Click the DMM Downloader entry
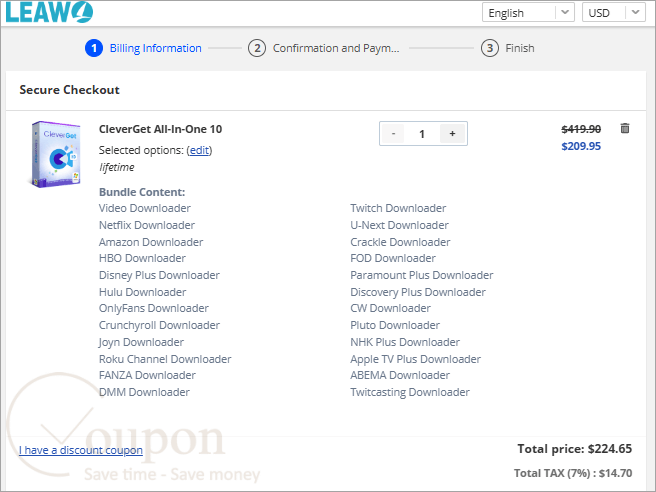The height and width of the screenshot is (492, 656). pos(144,392)
